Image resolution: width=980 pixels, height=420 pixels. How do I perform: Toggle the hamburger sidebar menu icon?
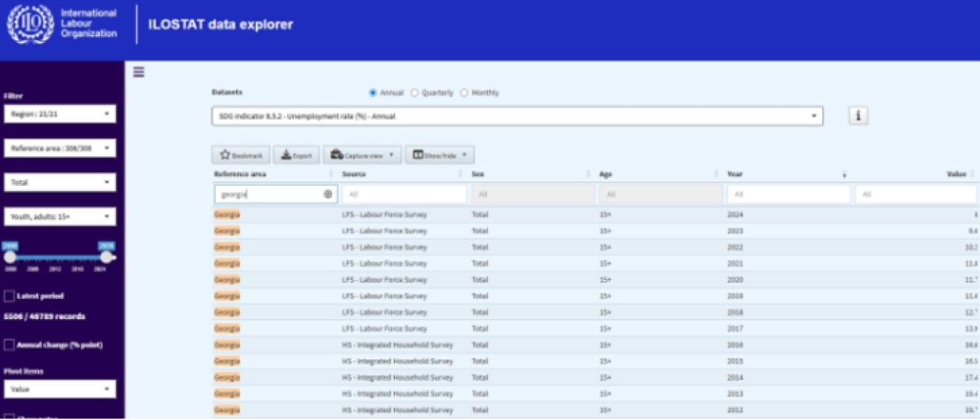pyautogui.click(x=138, y=72)
